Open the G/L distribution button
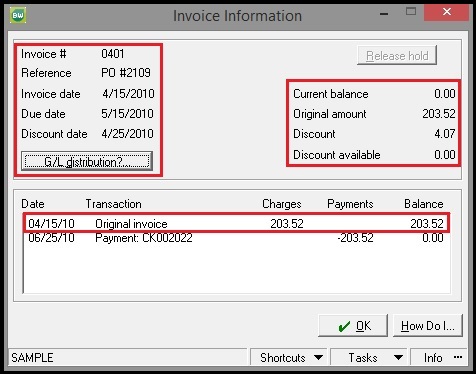The image size is (476, 374). [87, 161]
